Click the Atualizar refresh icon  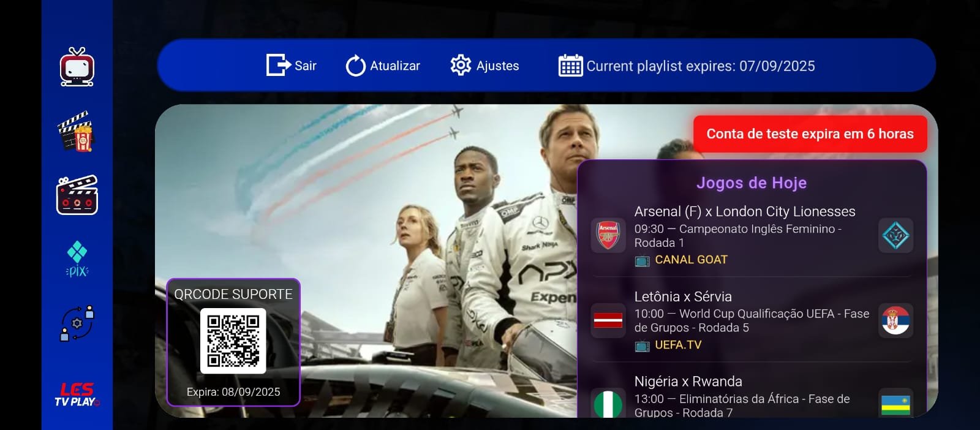click(355, 66)
